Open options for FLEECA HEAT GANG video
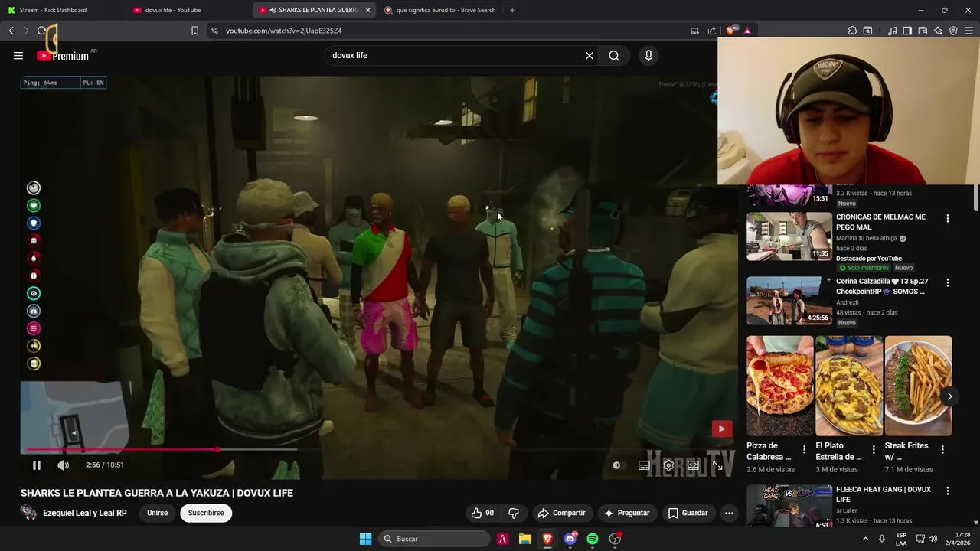 [x=948, y=491]
